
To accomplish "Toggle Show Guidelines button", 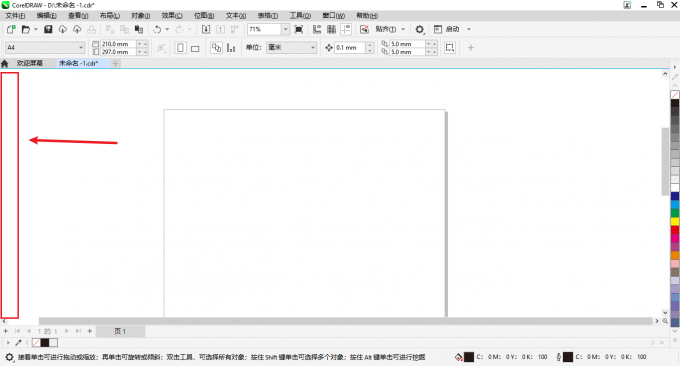I will pos(346,29).
